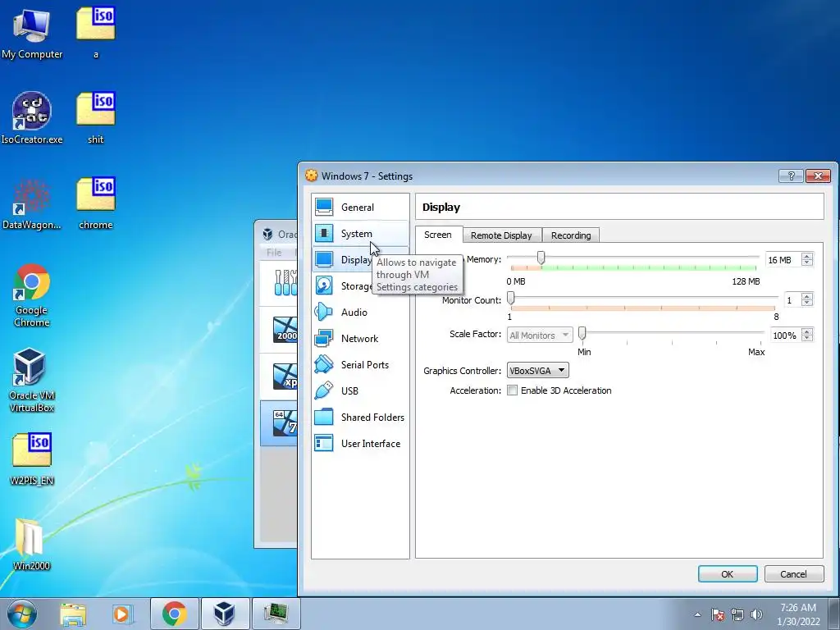Click the Video Memory spinner arrows
This screenshot has width=840, height=630.
pyautogui.click(x=807, y=259)
